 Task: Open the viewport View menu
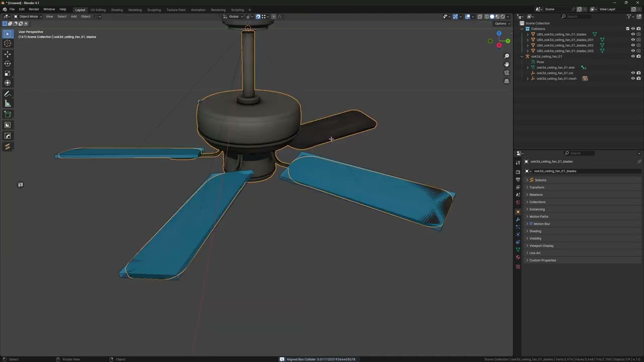[49, 17]
